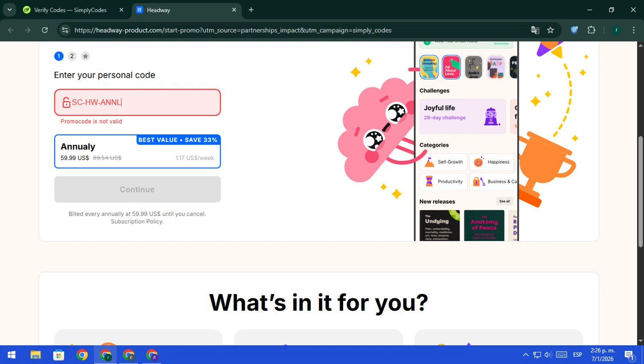The height and width of the screenshot is (364, 644).
Task: Select the Headway browser tab
Action: [186, 10]
